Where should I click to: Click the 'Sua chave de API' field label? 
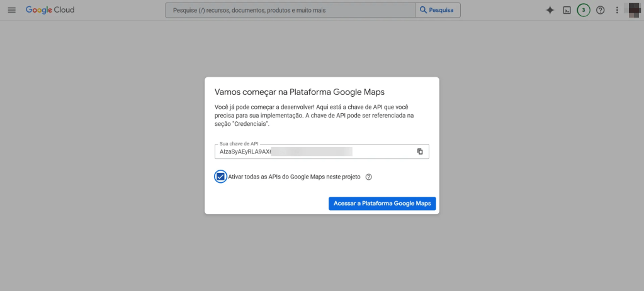pos(239,144)
